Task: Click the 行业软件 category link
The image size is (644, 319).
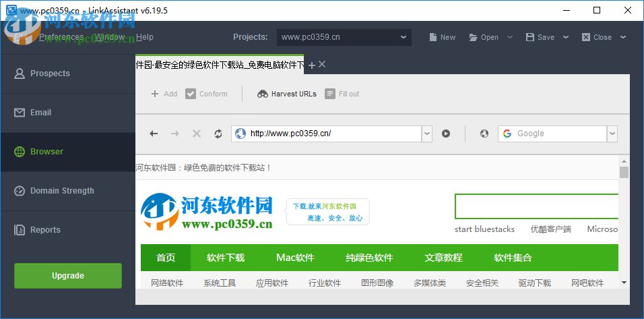Action: [325, 283]
